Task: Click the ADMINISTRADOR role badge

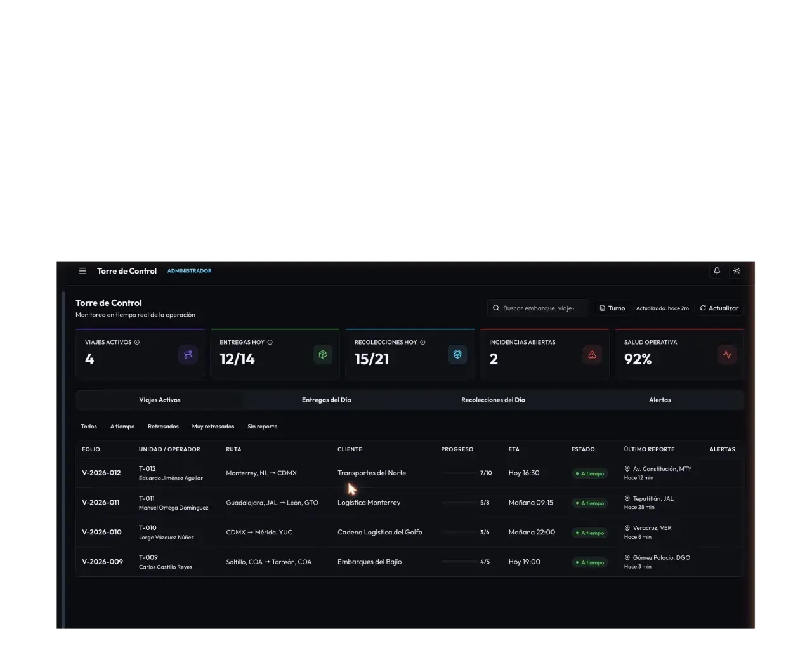Action: click(x=189, y=271)
